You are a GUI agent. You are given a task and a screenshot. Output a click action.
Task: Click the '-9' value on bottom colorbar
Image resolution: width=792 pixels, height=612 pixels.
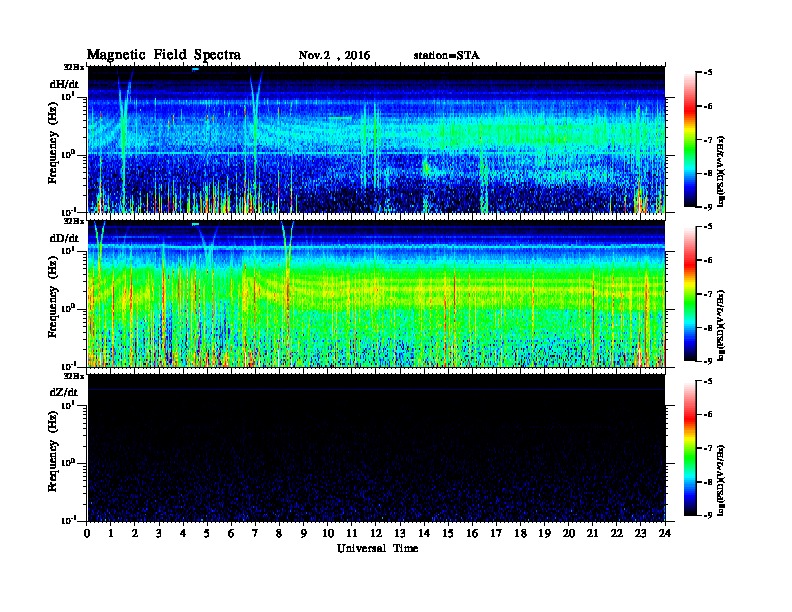point(708,515)
